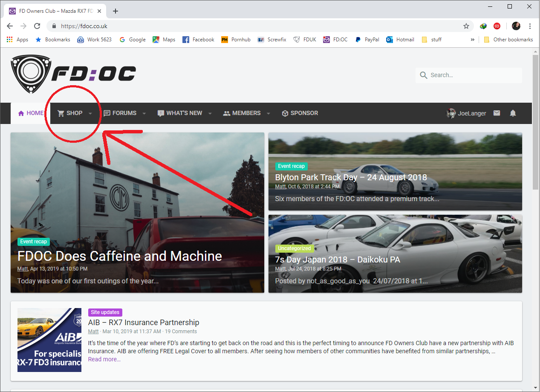Open AIB – RX7 Insurance Partnership title
540x392 pixels.
coord(144,323)
